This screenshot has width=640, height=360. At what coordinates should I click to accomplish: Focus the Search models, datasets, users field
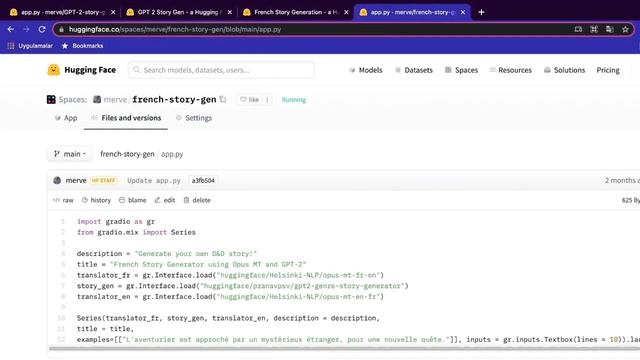pos(221,70)
